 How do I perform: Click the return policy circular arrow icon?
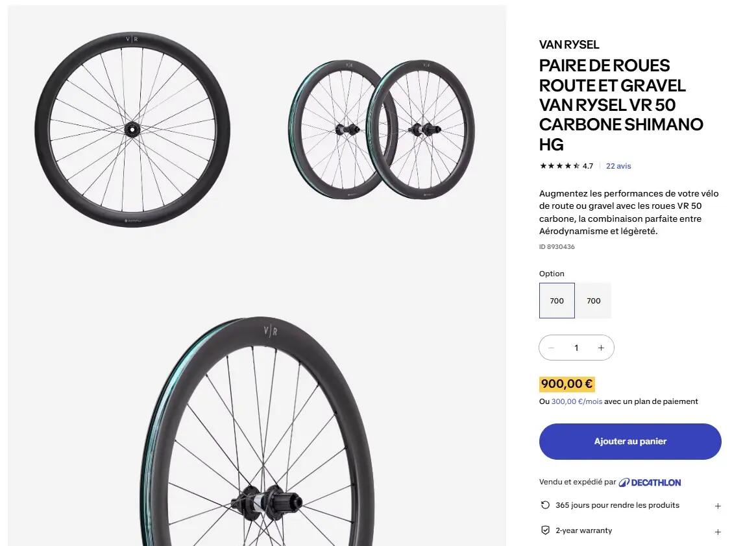pos(545,505)
